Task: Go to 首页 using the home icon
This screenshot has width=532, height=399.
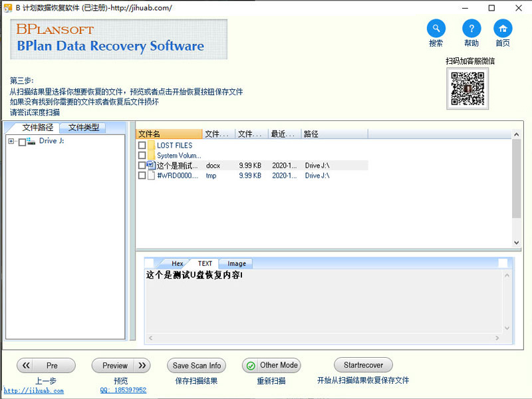Action: pyautogui.click(x=503, y=29)
